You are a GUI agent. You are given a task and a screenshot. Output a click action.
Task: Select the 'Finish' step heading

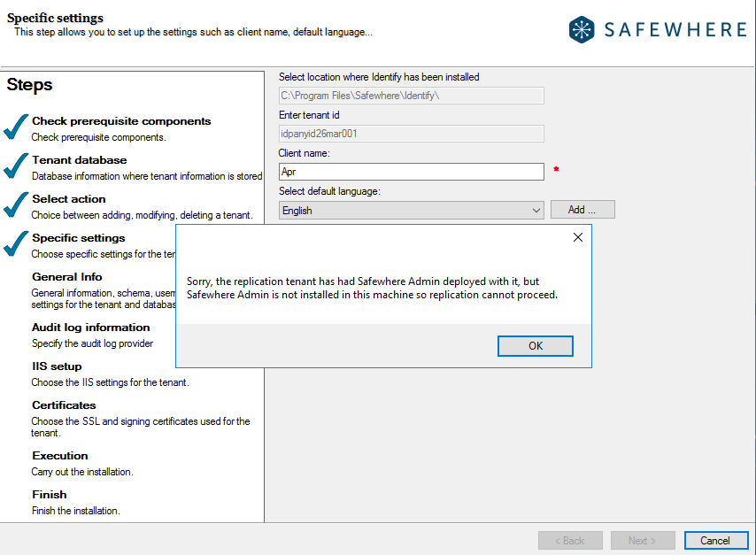point(50,495)
